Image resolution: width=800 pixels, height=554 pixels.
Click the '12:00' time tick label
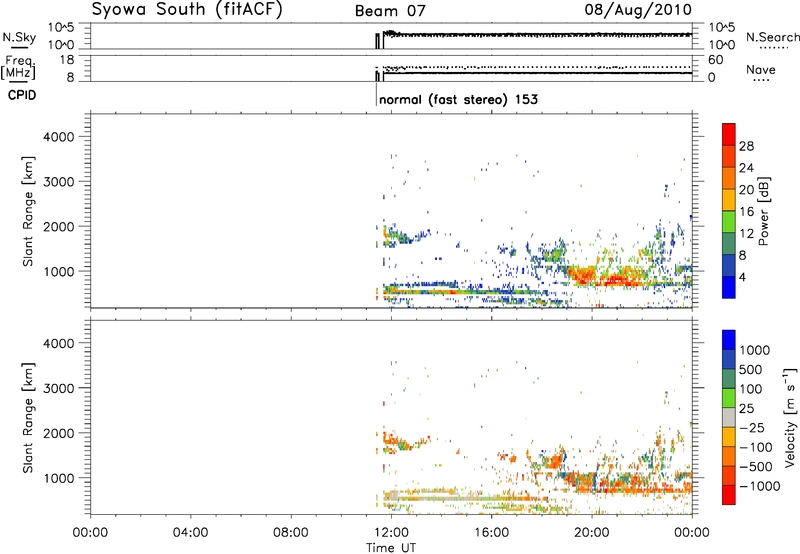coord(391,533)
